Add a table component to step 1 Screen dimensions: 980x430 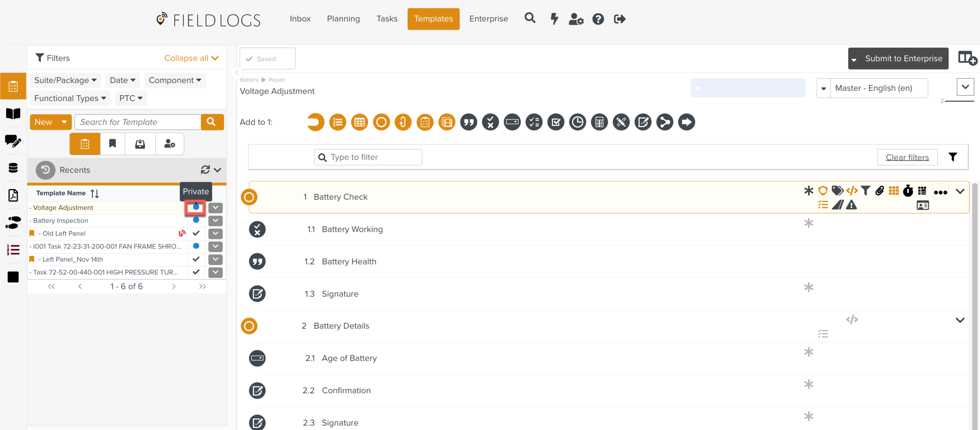[x=359, y=122]
